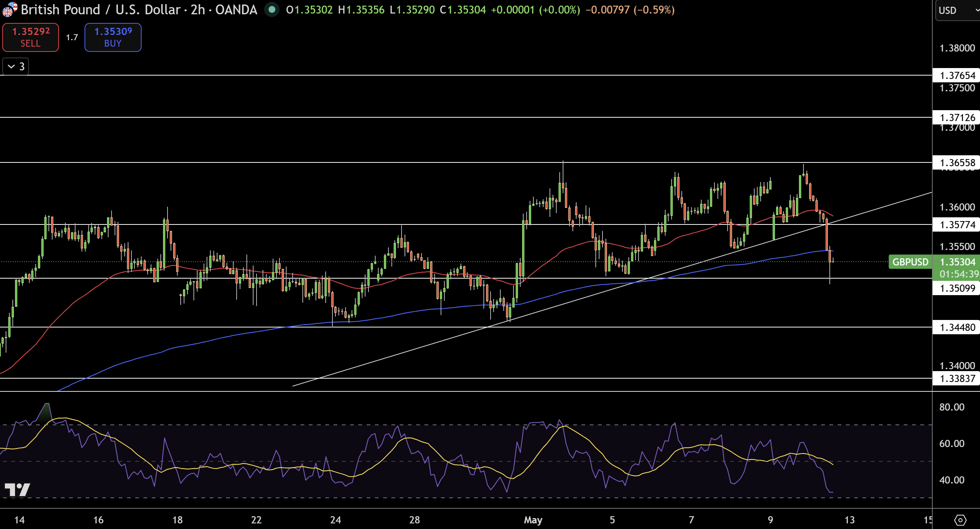Click date 13 on the time axis
980x529 pixels.
click(850, 520)
